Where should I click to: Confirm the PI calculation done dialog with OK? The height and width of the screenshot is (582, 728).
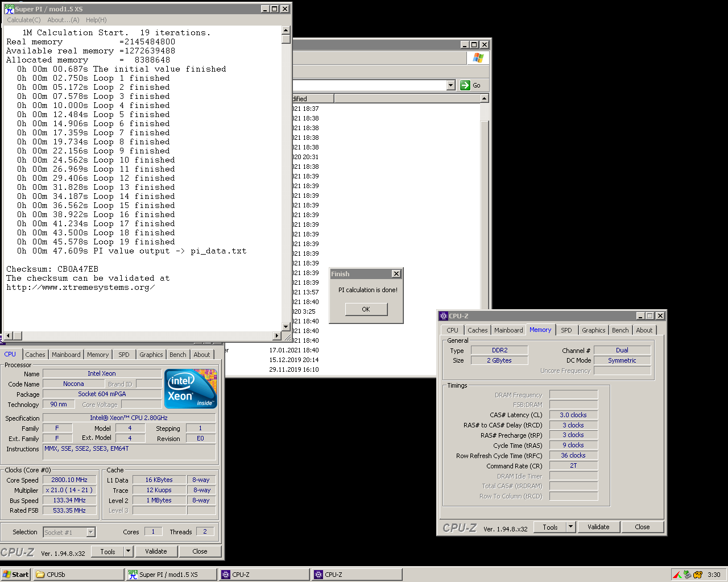366,309
